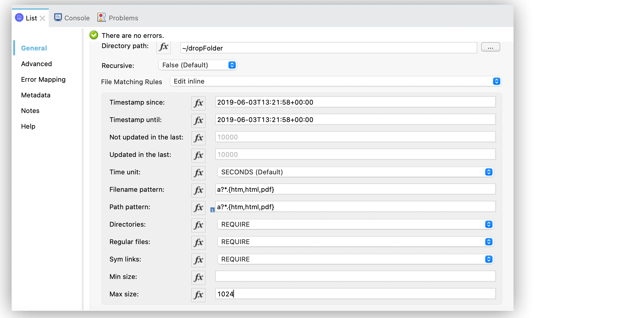644x318 pixels.
Task: Open the Time unit dropdown
Action: point(355,172)
